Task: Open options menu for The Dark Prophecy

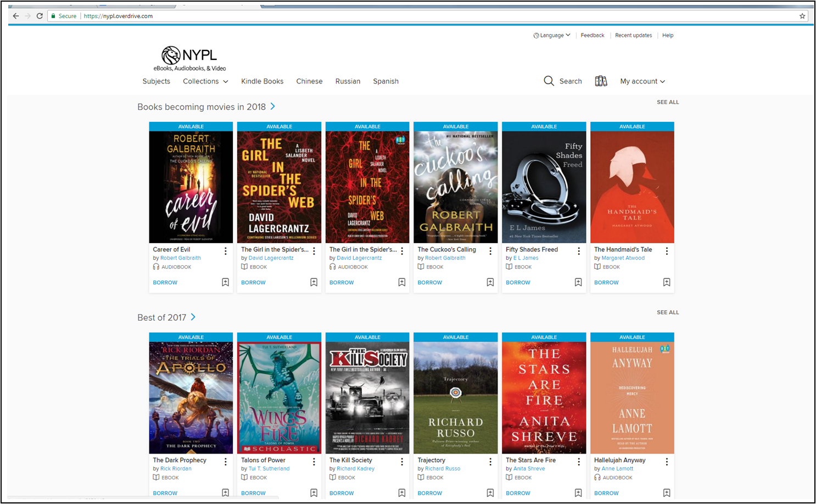Action: (226, 462)
